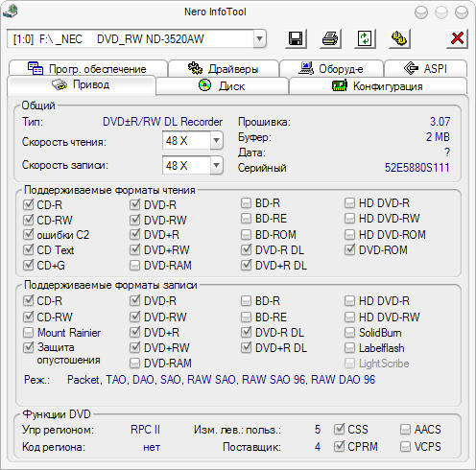Toggle HD DVD-RW checkbox in write formats
476x470 pixels.
tap(349, 317)
